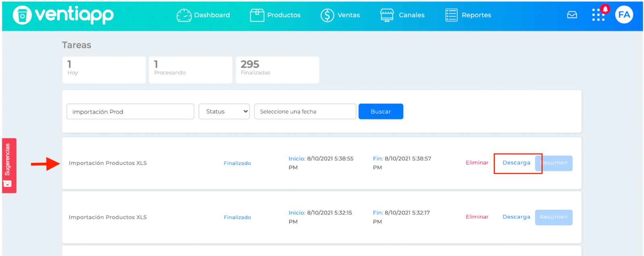Click the 'Inicio: 8/10/2021 5:38:55 PM' timestamp
The width and height of the screenshot is (644, 256).
click(x=321, y=163)
